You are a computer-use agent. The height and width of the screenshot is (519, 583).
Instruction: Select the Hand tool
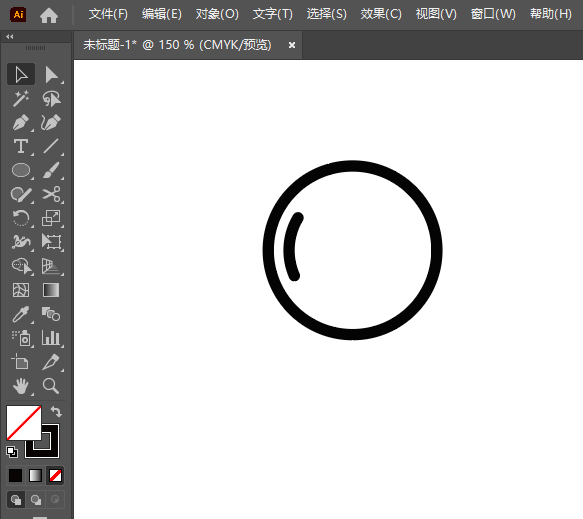click(21, 386)
